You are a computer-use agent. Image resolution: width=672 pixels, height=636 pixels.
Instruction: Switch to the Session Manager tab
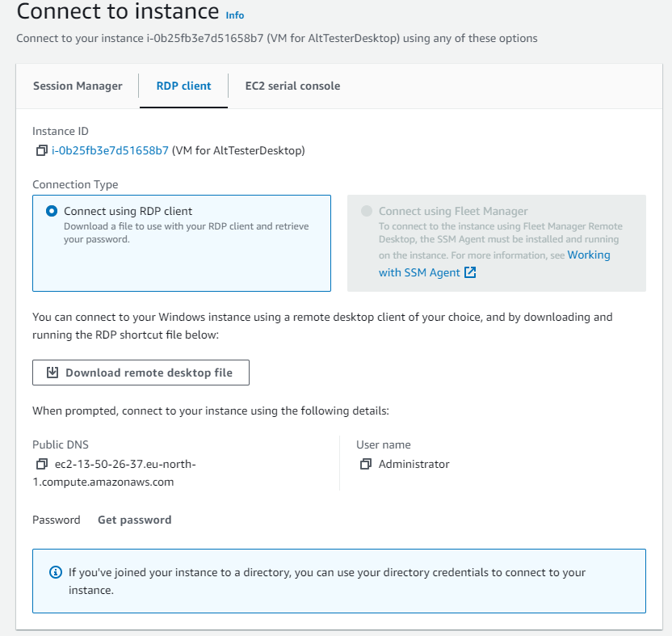click(x=78, y=86)
